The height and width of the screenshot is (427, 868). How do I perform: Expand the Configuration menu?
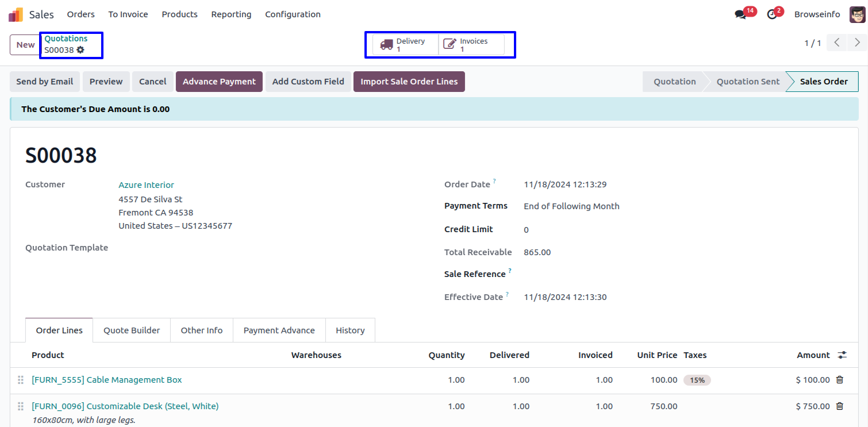point(293,14)
